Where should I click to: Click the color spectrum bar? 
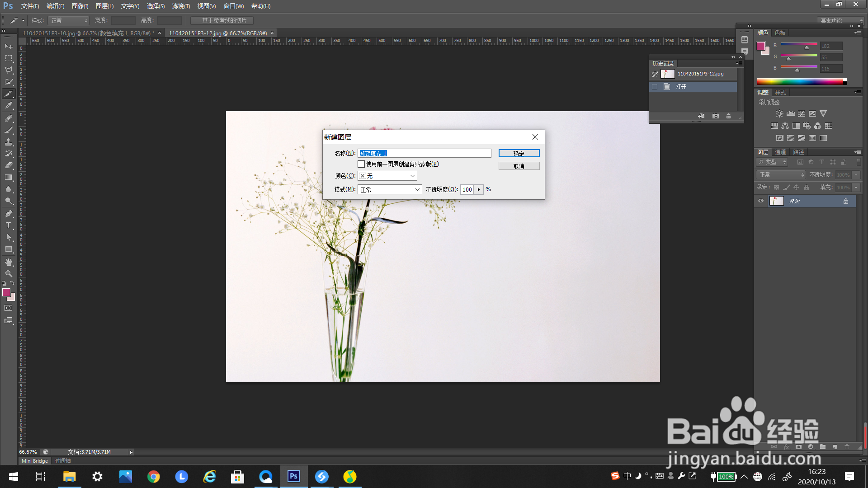tap(800, 81)
